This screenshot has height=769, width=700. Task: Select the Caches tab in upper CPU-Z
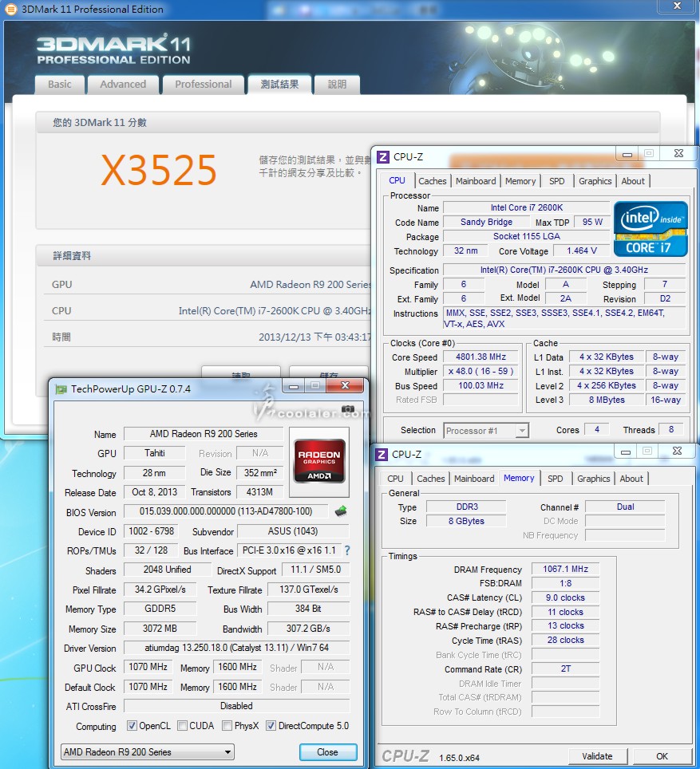[433, 181]
